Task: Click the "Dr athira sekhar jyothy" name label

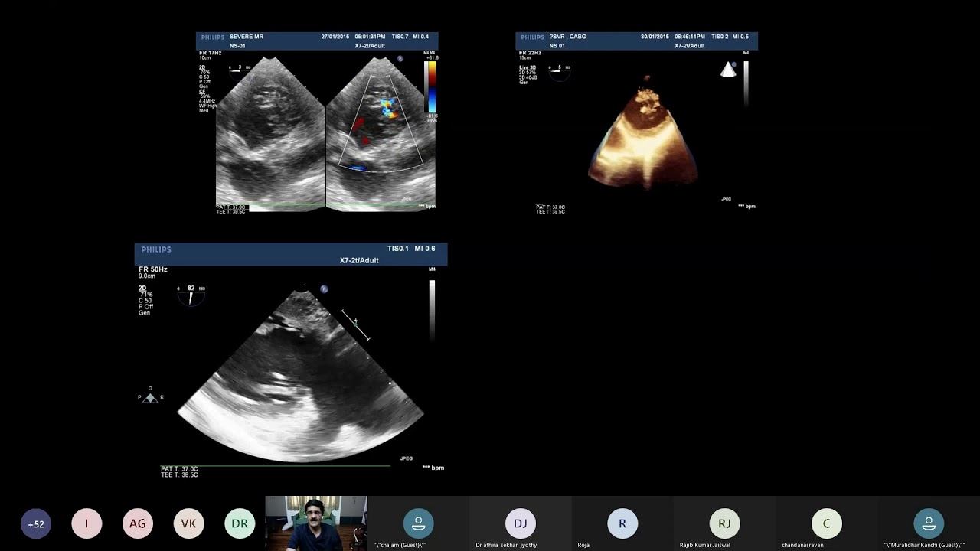Action: pos(506,545)
